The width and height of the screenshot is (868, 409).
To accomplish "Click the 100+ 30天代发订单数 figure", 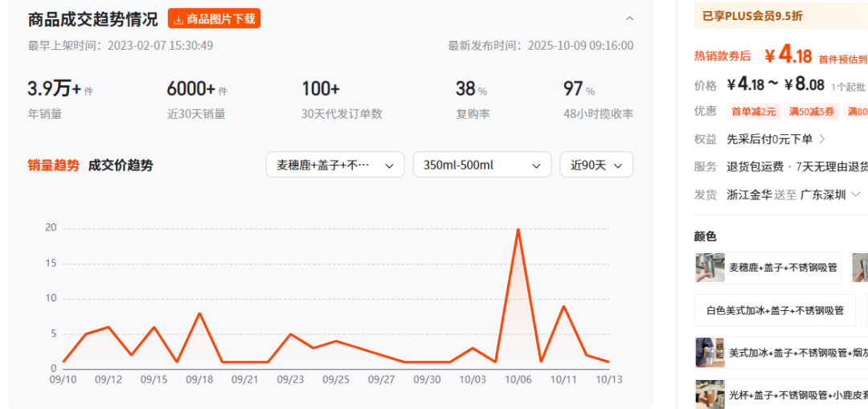I will pos(321,88).
